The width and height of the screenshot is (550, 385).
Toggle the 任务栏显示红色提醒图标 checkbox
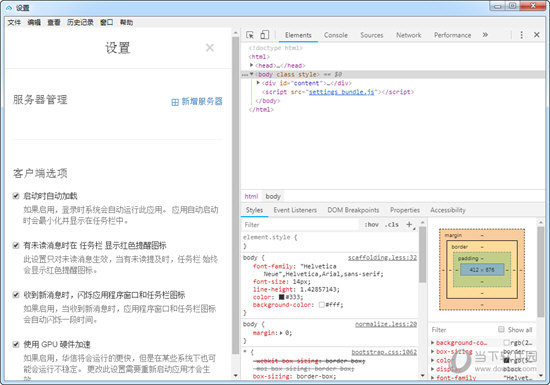pyautogui.click(x=16, y=245)
